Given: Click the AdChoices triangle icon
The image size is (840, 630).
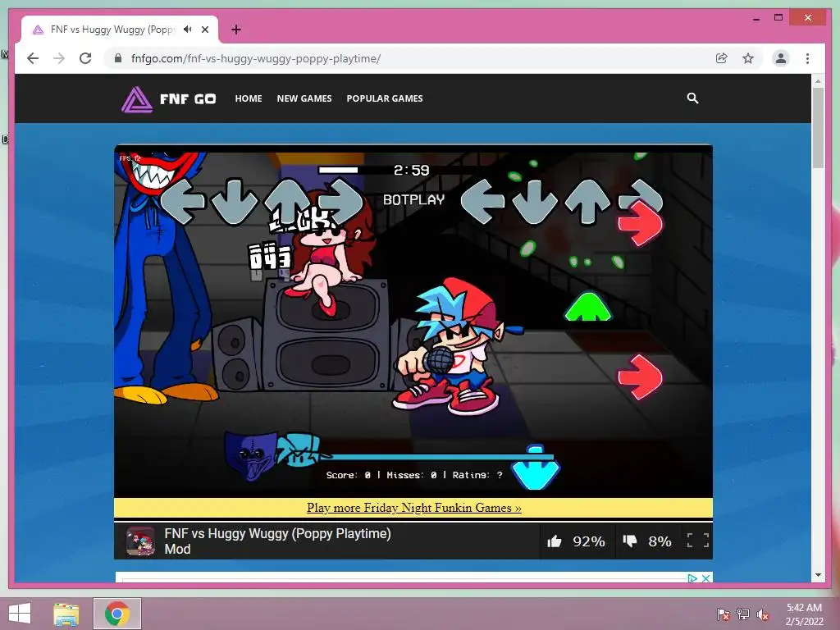Looking at the screenshot, I should click(x=692, y=578).
